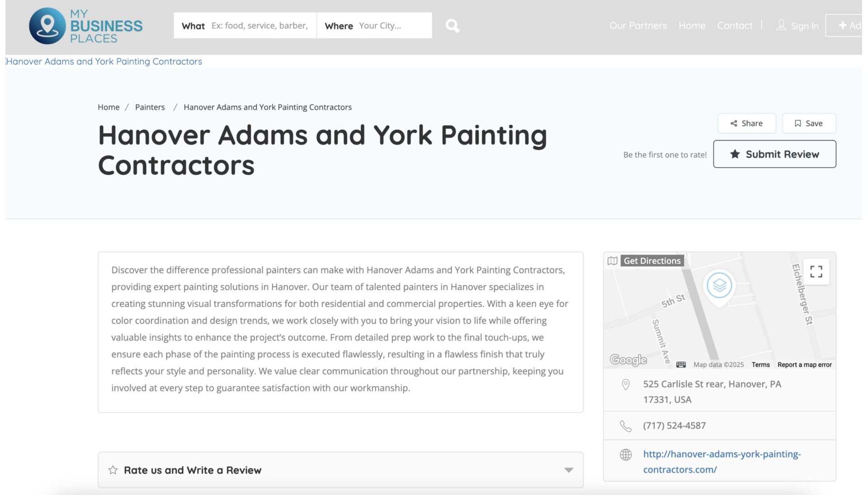
Task: Save this listing with bookmark button
Action: [x=809, y=123]
